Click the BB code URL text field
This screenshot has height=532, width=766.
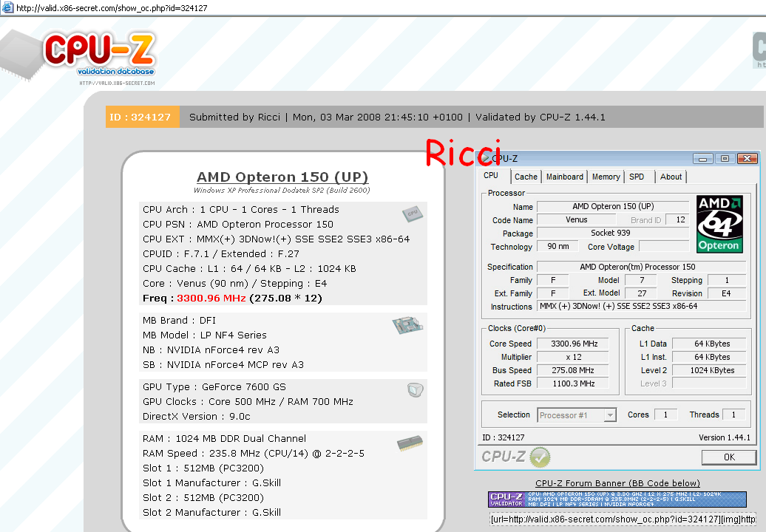[x=623, y=519]
